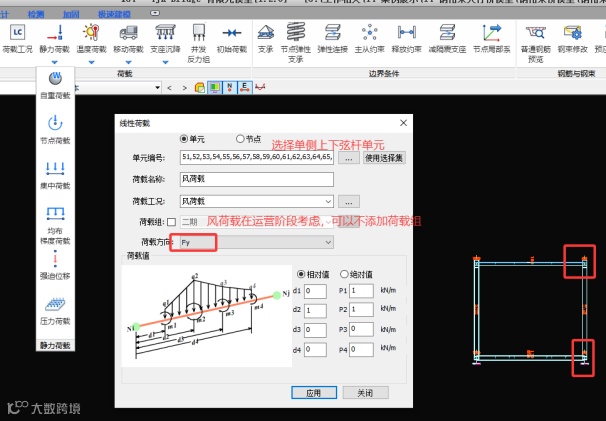Click the 应用 apply button
Image resolution: width=606 pixels, height=421 pixels.
pyautogui.click(x=314, y=393)
